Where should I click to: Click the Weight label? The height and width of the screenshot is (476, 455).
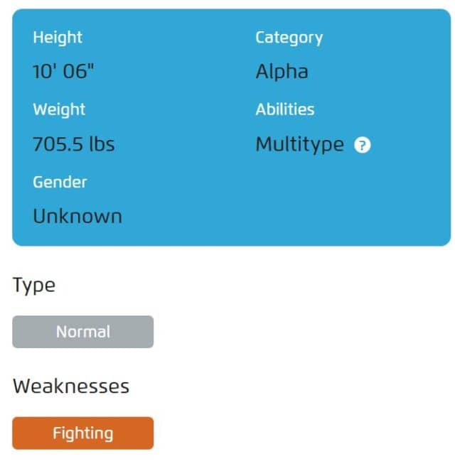tap(59, 109)
